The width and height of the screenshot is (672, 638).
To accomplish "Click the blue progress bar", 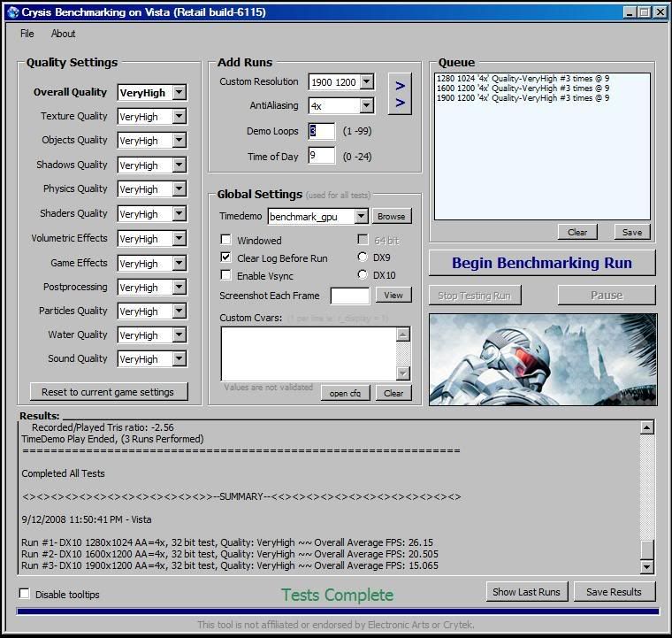I will tap(338, 611).
